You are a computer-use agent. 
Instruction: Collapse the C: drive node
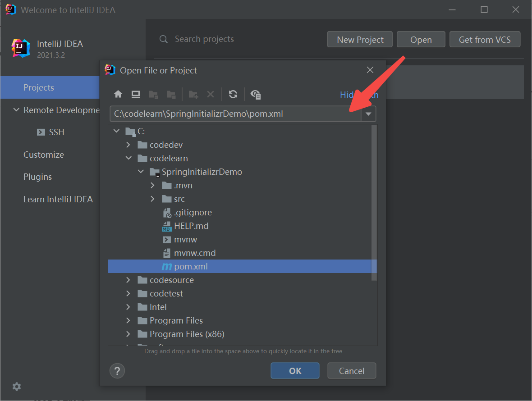pos(116,131)
